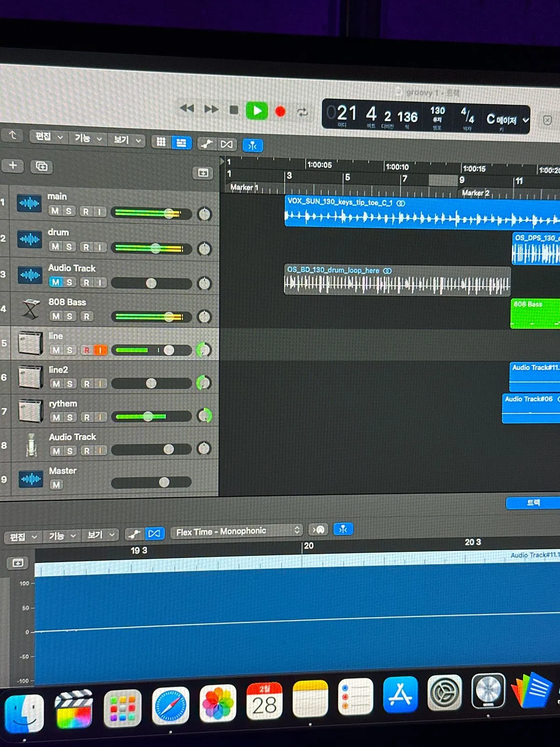Click the Rewind transport icon

click(187, 109)
